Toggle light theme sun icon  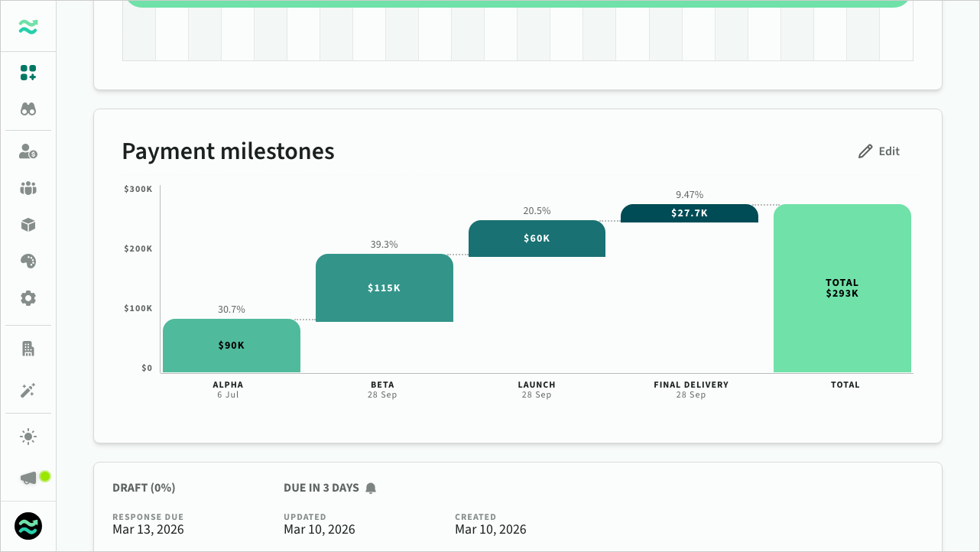click(x=28, y=437)
